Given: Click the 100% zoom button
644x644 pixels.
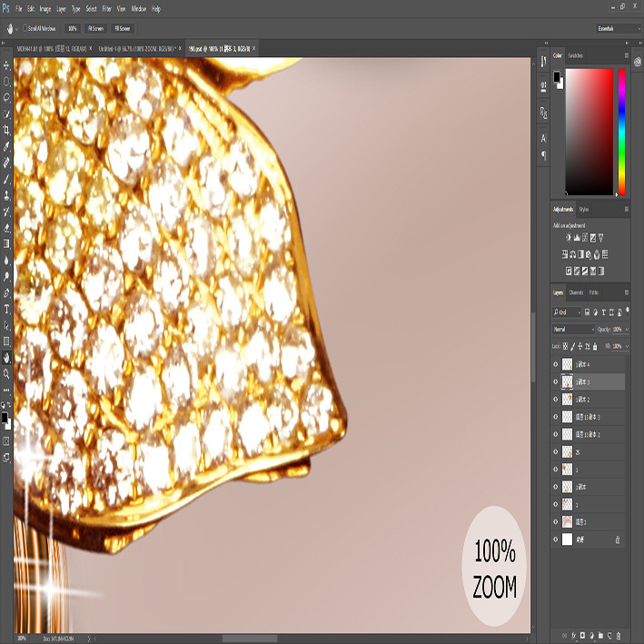Looking at the screenshot, I should [73, 28].
